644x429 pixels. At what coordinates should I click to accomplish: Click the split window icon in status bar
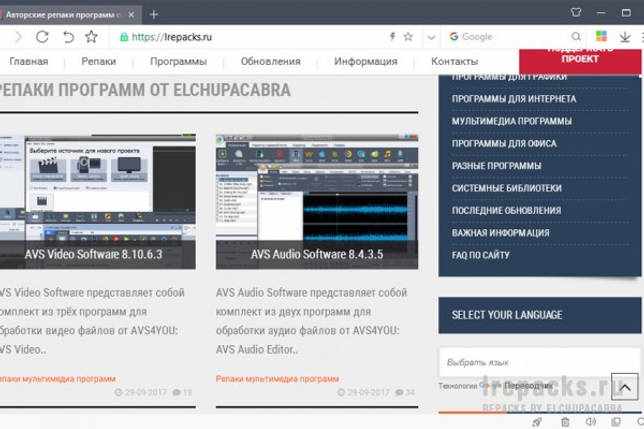point(616,422)
